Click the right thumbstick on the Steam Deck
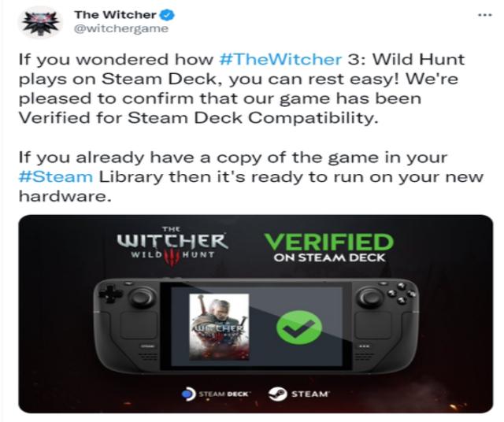Image resolution: width=504 pixels, height=422 pixels. click(370, 297)
